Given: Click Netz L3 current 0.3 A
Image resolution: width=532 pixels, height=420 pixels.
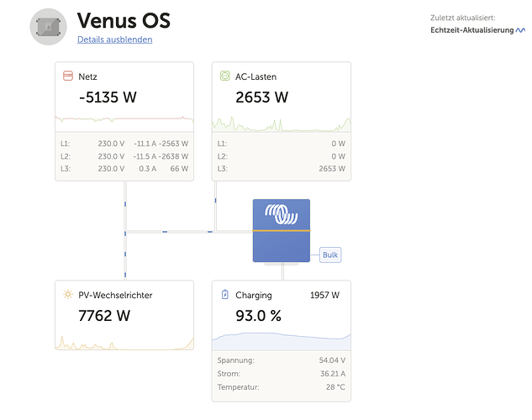Looking at the screenshot, I should click(148, 169).
